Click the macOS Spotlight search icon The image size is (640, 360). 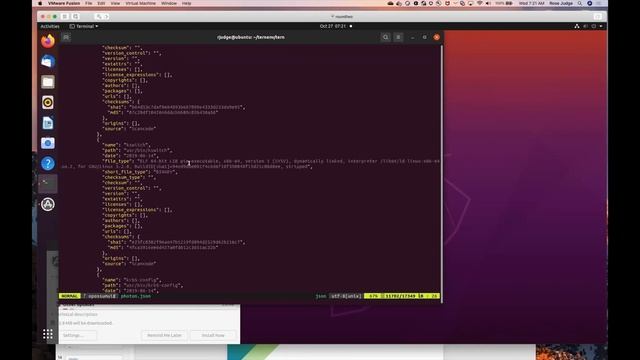click(x=580, y=3)
